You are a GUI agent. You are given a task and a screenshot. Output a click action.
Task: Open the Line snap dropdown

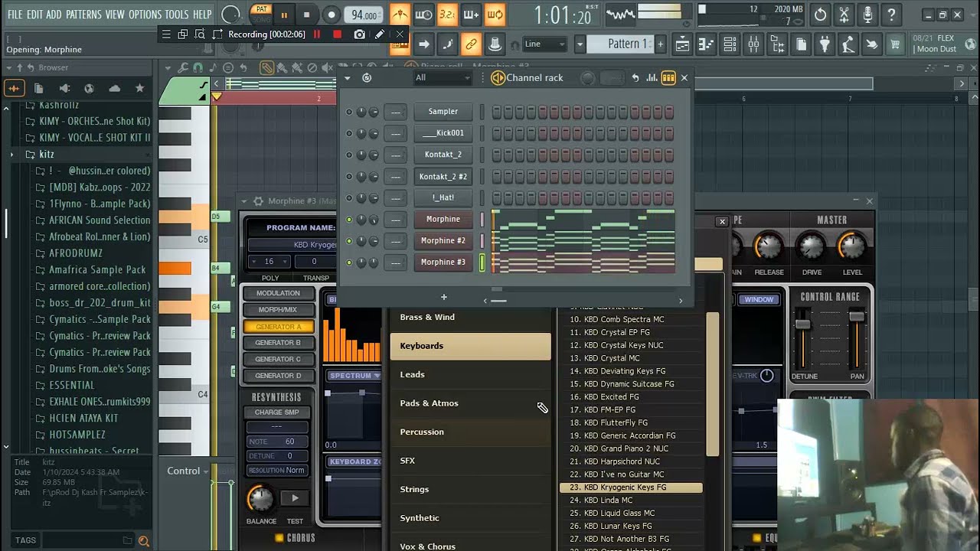pyautogui.click(x=545, y=44)
